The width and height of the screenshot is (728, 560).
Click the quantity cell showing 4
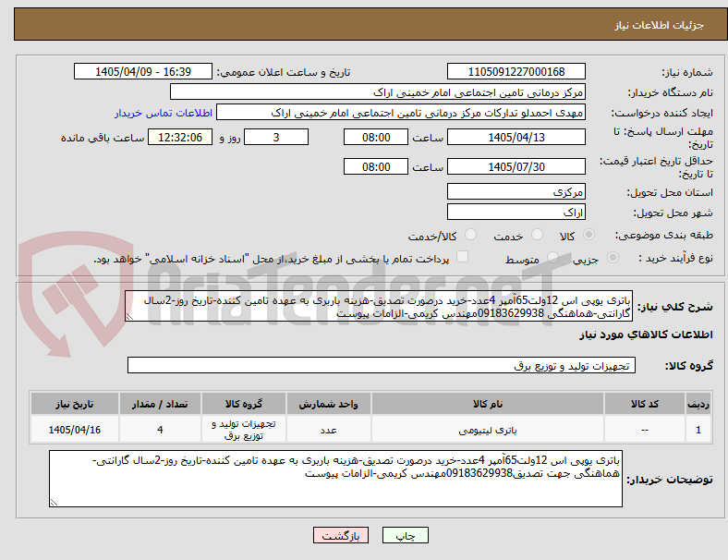[160, 430]
